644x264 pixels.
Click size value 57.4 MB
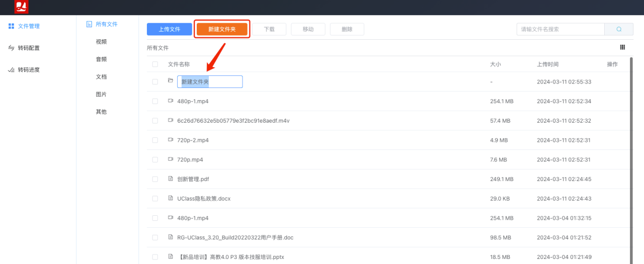(x=500, y=121)
